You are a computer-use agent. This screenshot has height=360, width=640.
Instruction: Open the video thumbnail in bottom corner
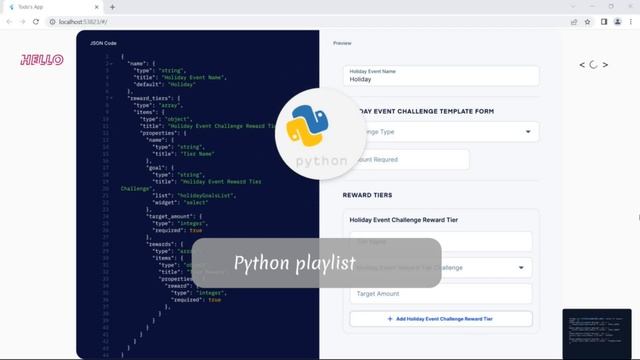[x=597, y=334]
